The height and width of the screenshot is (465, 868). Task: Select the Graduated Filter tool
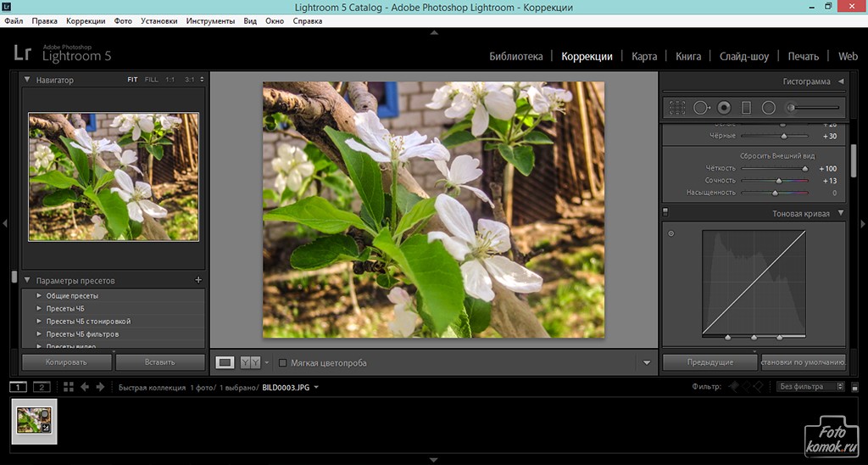(747, 108)
